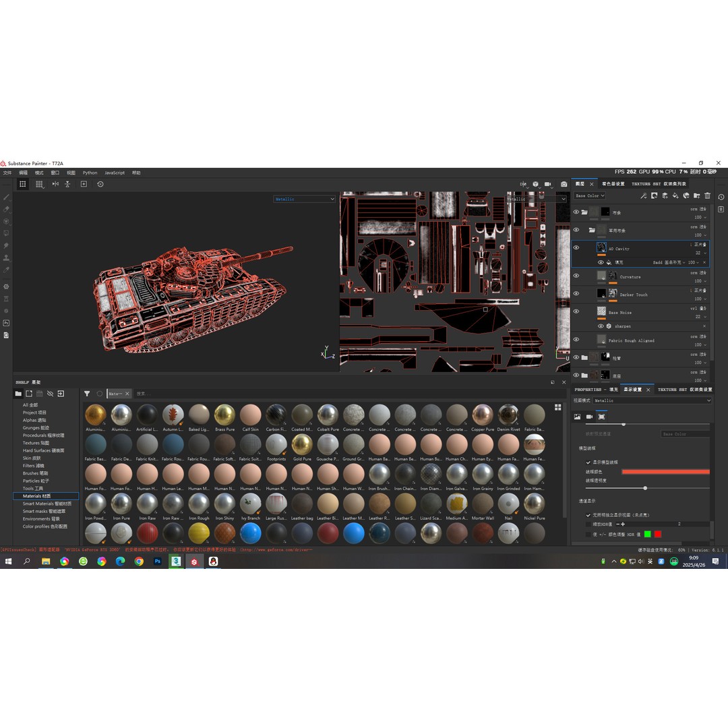Toggle single-point symmetry grid icon
This screenshot has width=728, height=728.
tap(22, 184)
